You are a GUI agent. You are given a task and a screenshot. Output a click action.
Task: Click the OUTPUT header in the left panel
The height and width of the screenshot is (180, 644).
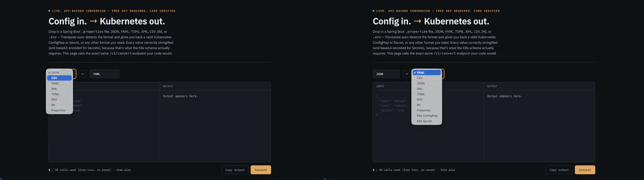[168, 86]
